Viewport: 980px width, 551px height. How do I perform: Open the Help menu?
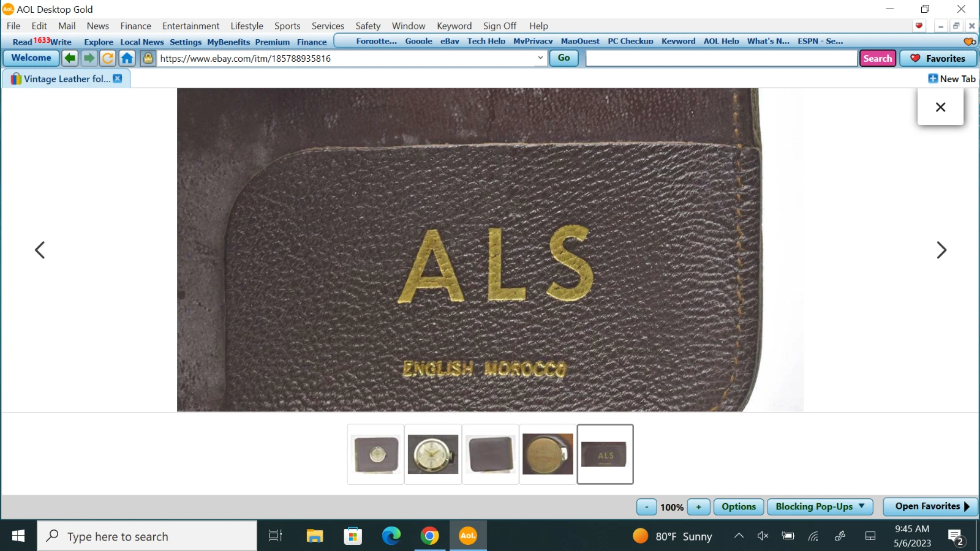point(538,26)
